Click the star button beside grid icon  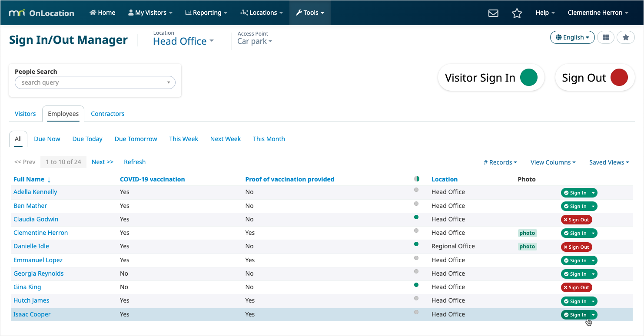[x=626, y=37]
